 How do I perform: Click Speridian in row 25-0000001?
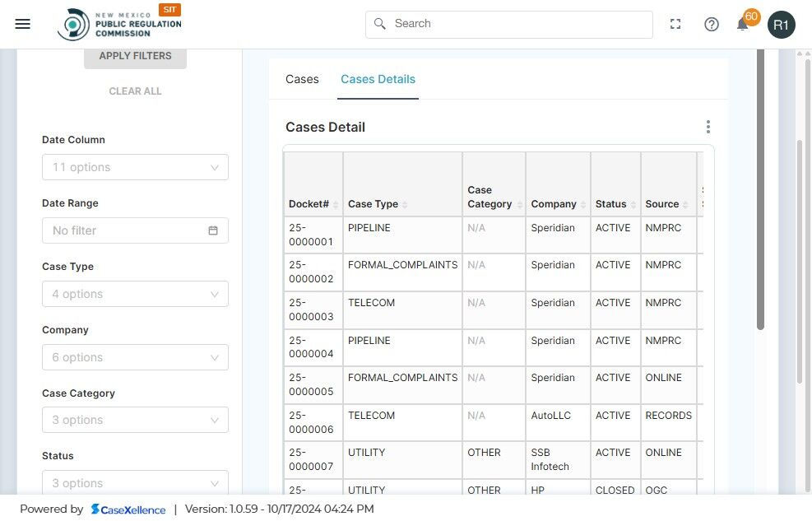click(x=553, y=228)
